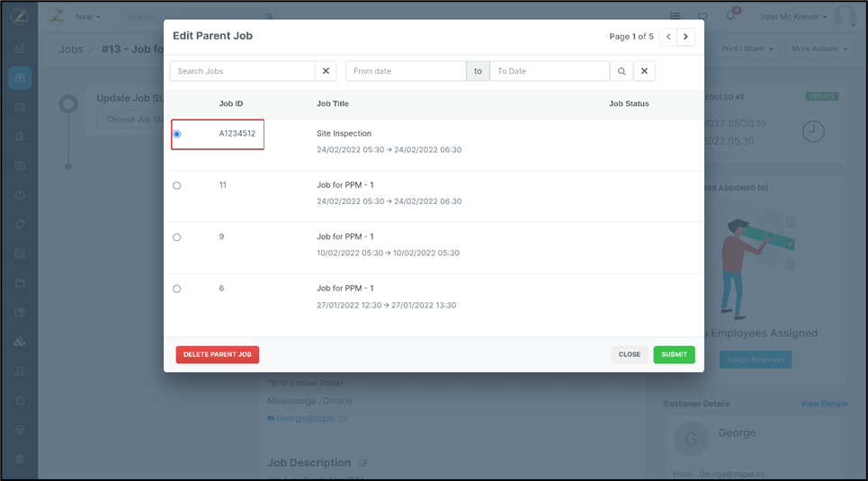Viewport: 868px width, 481px height.
Task: Open the notifications bell icon
Action: point(730,16)
